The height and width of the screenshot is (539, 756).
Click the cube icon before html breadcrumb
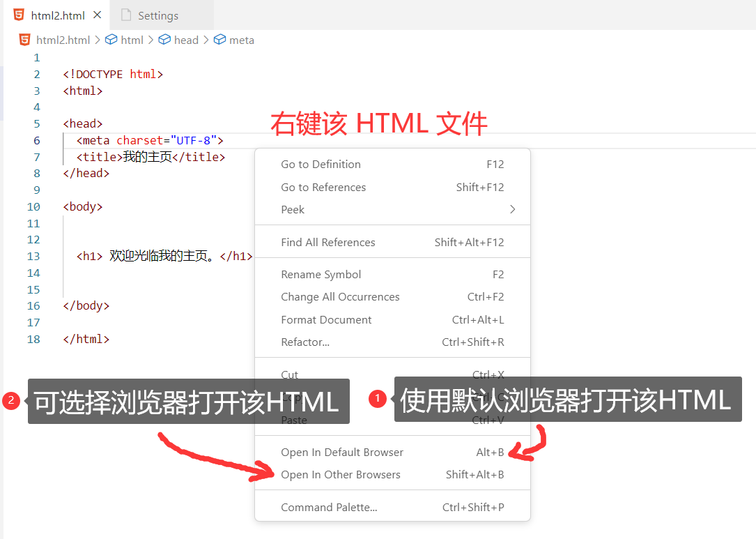point(111,40)
